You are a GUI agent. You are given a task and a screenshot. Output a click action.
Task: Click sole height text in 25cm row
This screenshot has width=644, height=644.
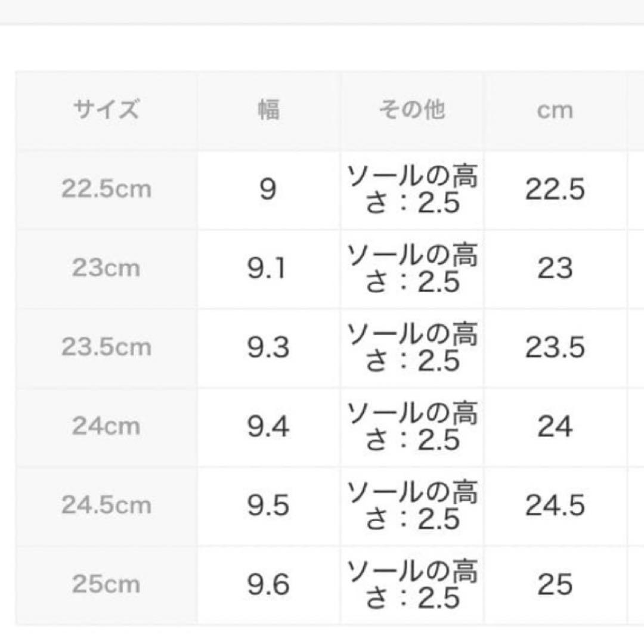click(412, 584)
